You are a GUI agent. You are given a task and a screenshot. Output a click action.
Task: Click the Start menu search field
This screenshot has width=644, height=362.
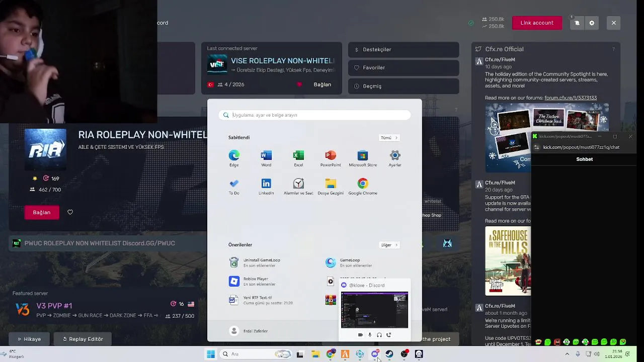314,115
